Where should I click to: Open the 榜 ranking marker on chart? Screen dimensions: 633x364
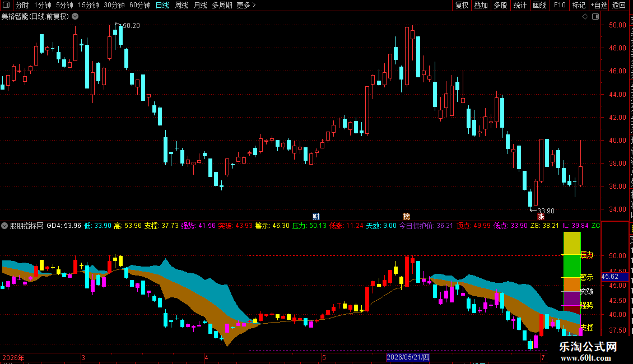tap(406, 217)
